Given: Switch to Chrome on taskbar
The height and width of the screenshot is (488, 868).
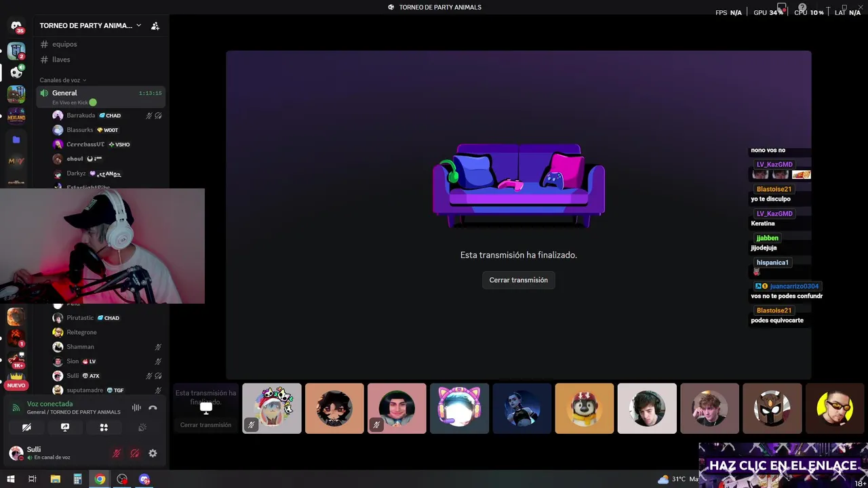Looking at the screenshot, I should [100, 479].
